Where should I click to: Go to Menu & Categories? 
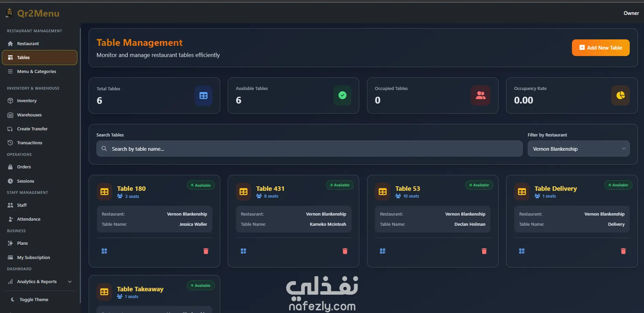coord(39,72)
